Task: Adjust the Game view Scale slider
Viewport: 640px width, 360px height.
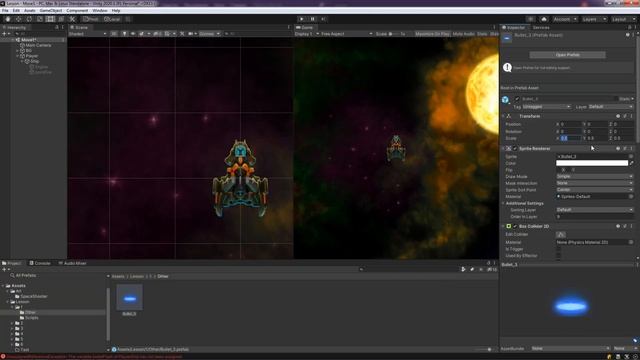Action: tap(393, 34)
